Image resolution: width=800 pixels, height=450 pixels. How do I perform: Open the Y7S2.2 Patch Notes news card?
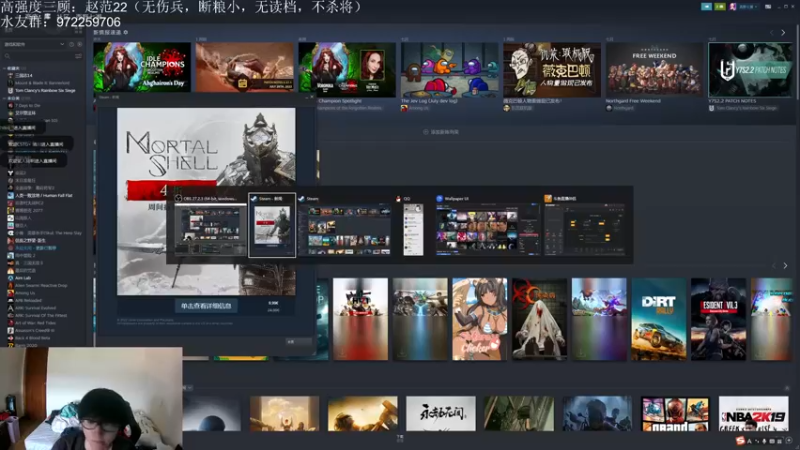pos(750,70)
